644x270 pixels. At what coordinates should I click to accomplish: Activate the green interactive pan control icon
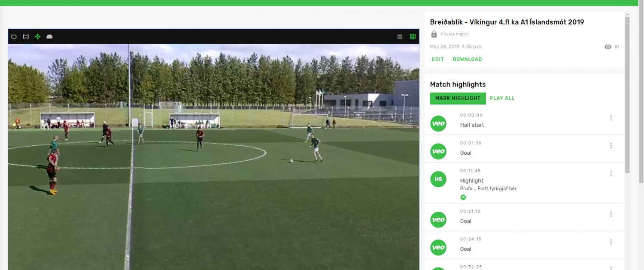(x=38, y=36)
